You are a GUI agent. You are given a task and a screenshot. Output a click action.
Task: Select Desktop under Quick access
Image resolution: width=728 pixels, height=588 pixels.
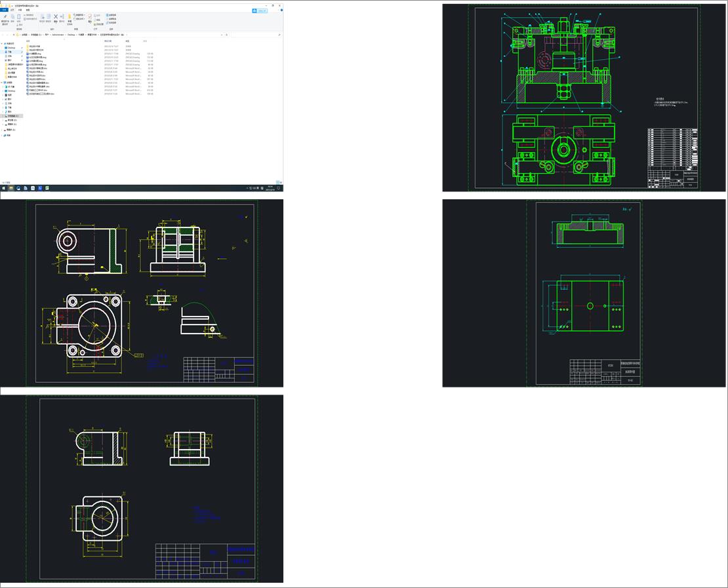(11, 48)
